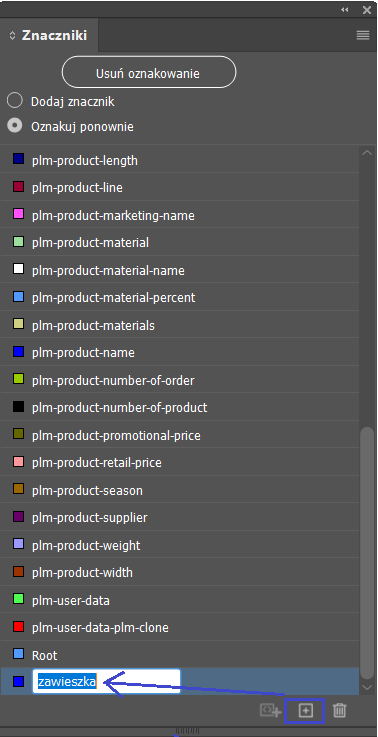
Task: Click the Usuń oznakowanie button
Action: coord(149,72)
